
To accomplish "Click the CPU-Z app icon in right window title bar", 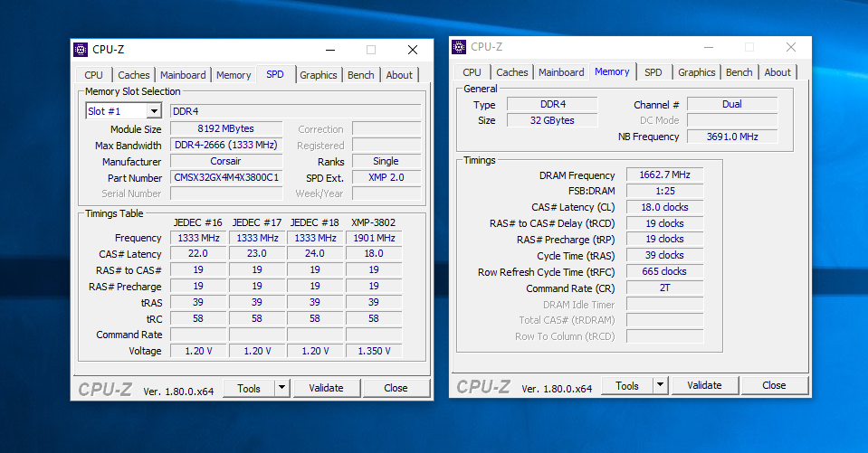I will (459, 47).
